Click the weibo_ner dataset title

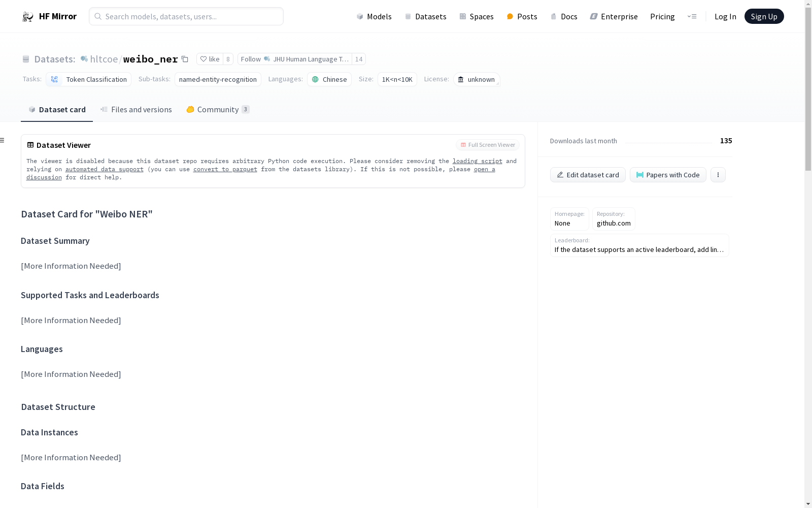(151, 59)
